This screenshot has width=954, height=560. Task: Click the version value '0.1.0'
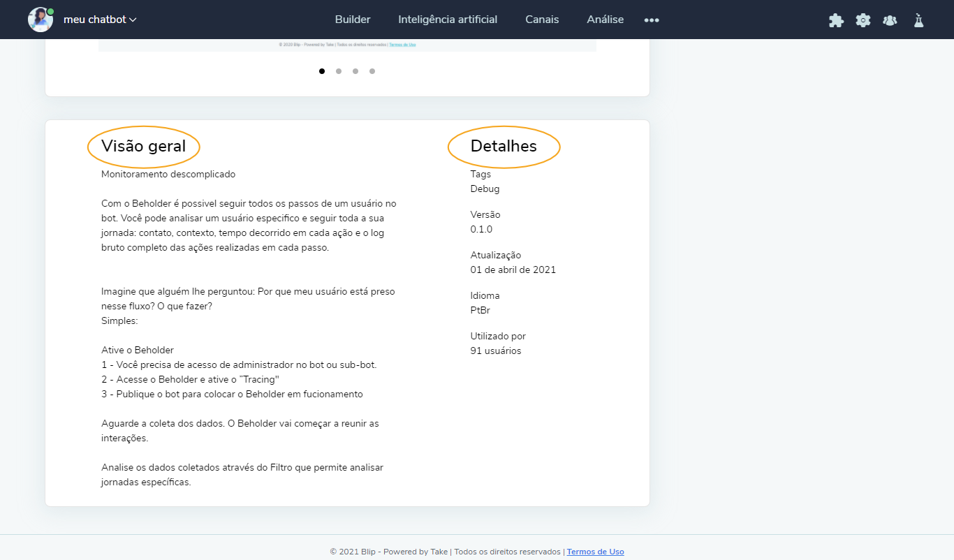point(482,229)
